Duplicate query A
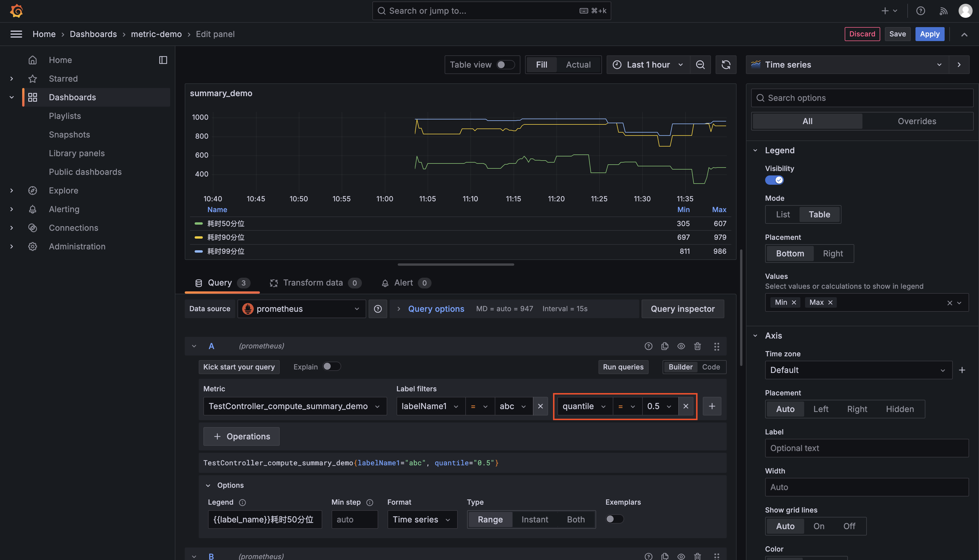This screenshot has width=979, height=560. point(664,346)
